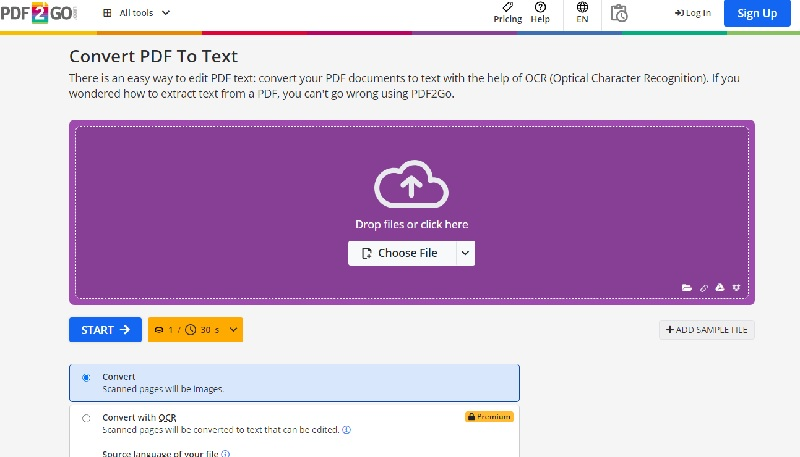The width and height of the screenshot is (800, 457).
Task: Click info icon beside source language label
Action: pyautogui.click(x=226, y=454)
